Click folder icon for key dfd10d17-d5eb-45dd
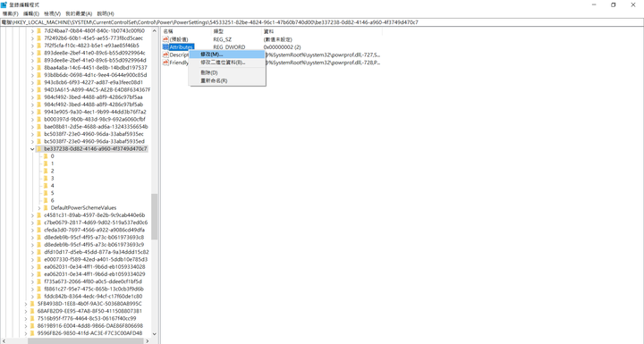 [39, 252]
